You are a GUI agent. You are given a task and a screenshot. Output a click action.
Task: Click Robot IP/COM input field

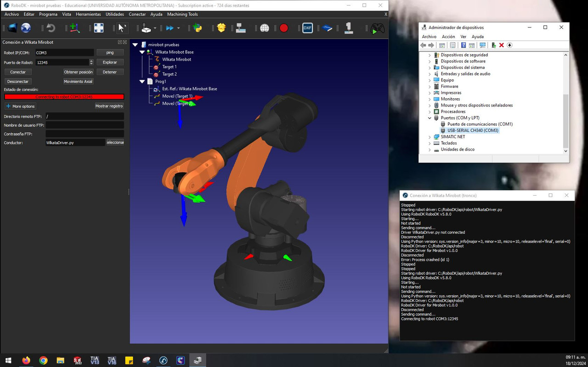click(64, 53)
